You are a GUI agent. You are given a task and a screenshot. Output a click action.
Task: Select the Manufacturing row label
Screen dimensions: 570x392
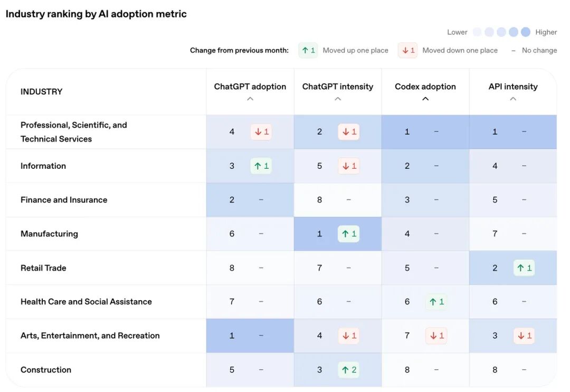coord(50,234)
